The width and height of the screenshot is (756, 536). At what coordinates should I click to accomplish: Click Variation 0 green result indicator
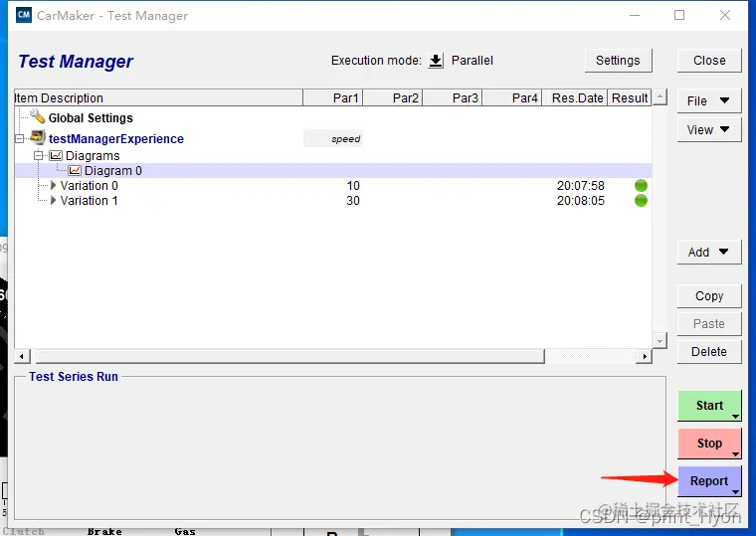click(641, 186)
